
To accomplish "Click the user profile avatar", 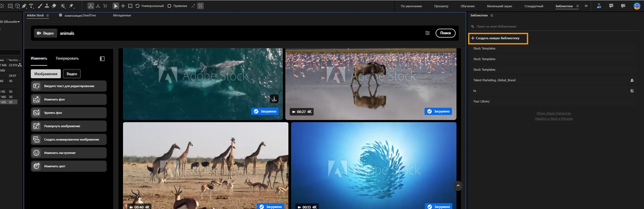I will click(637, 6).
